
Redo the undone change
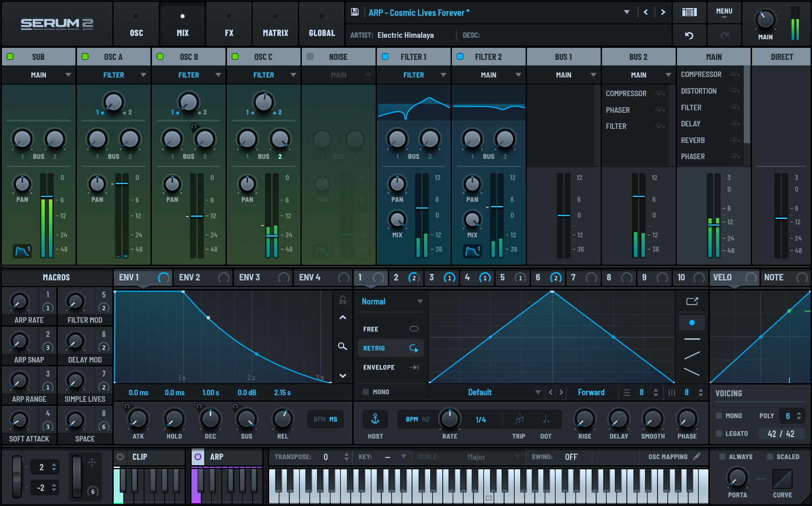tap(724, 35)
